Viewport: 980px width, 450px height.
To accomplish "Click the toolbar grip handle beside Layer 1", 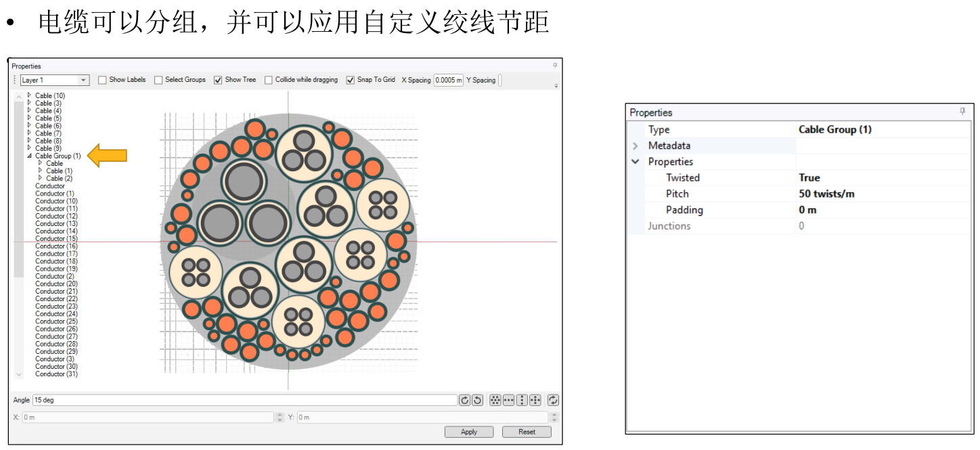I will point(15,80).
